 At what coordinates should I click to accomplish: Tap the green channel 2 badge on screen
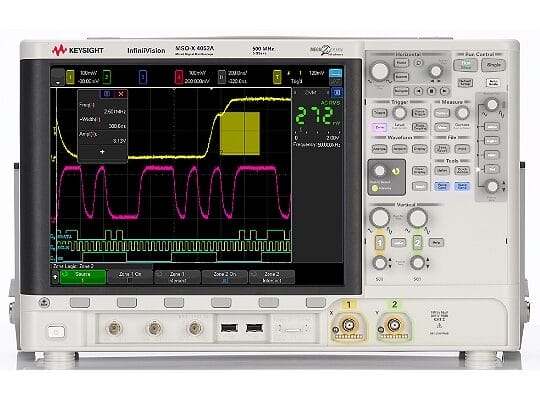107,77
